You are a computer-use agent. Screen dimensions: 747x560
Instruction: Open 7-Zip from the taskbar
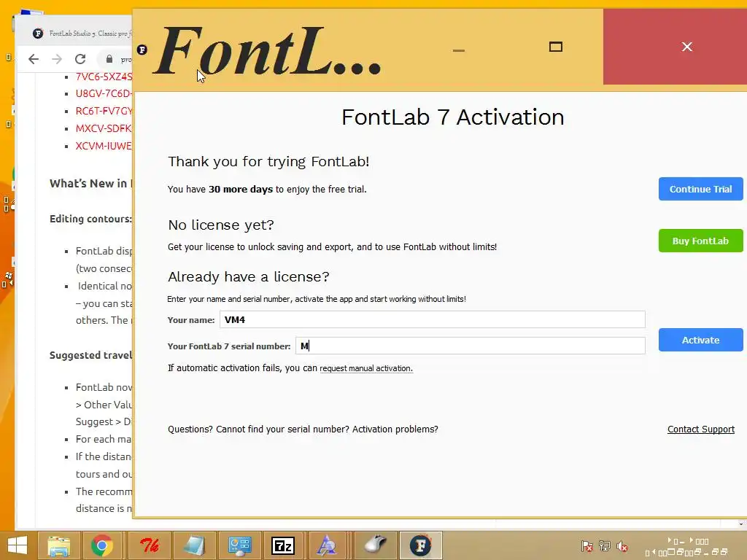click(283, 545)
